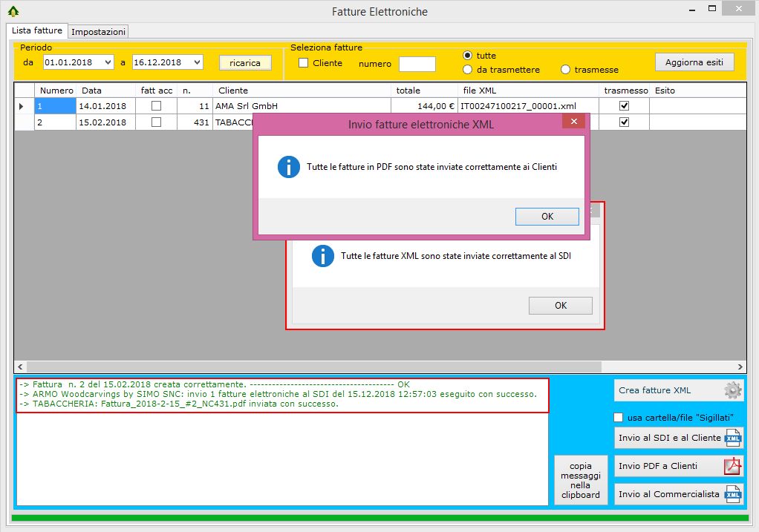Screen dimensions: 759x532
Task: Enable the Cliente filter checkbox
Action: [304, 63]
